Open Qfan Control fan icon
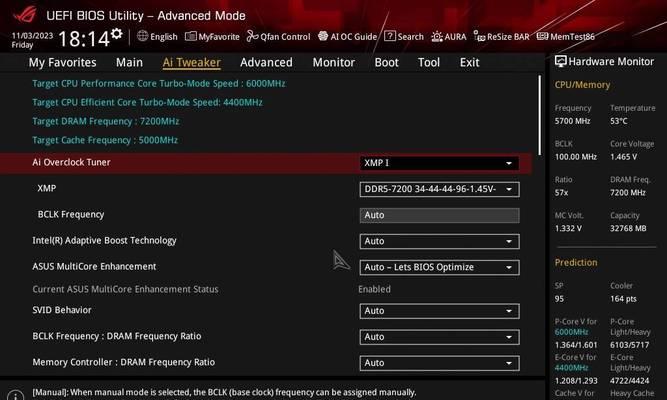Viewport: 667px width, 400px height. [x=252, y=36]
